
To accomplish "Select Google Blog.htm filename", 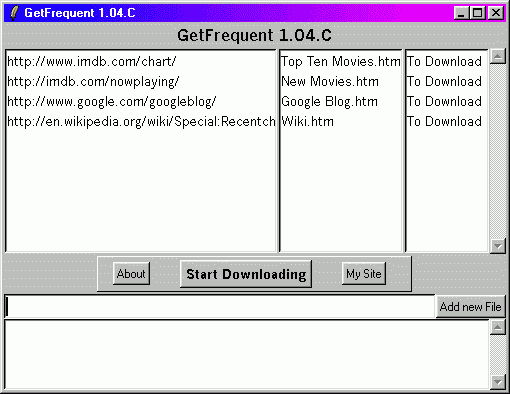I will pyautogui.click(x=341, y=102).
